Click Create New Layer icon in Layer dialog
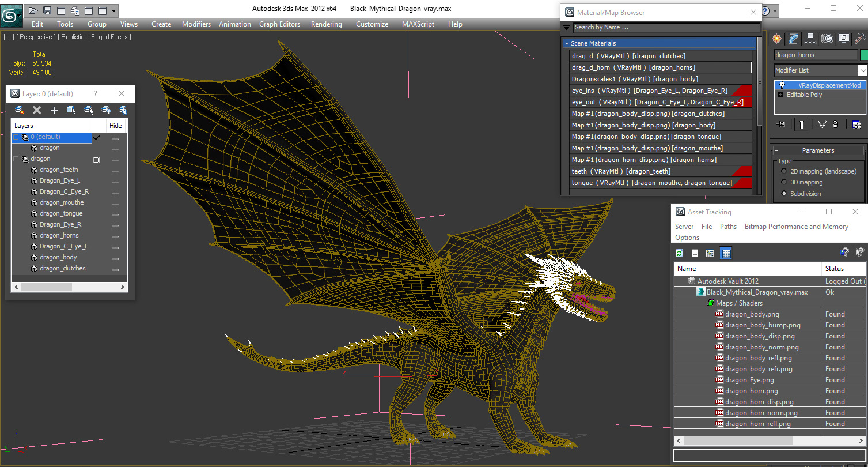The image size is (868, 467). pos(20,110)
